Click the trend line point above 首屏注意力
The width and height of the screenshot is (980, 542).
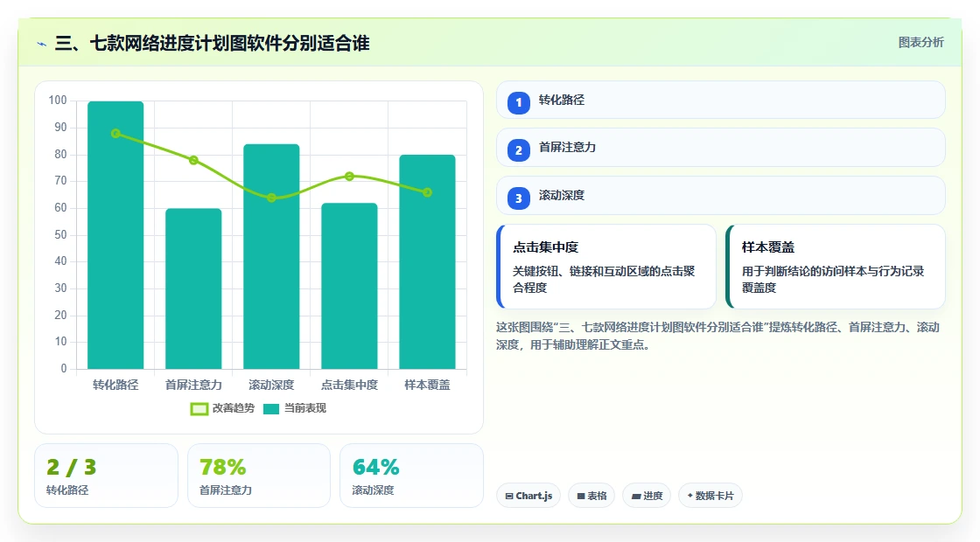pos(193,160)
